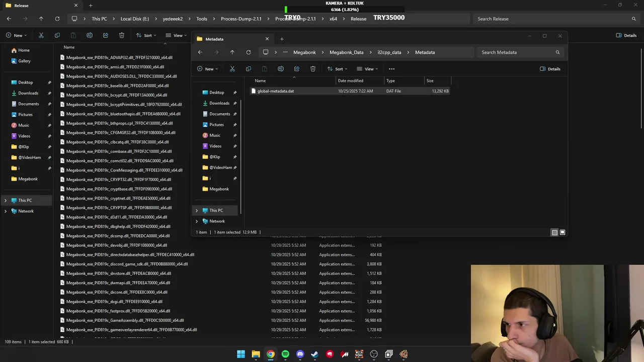This screenshot has height=362, width=644.
Task: Open @VideoHam folder in Release sidebar
Action: [30, 157]
